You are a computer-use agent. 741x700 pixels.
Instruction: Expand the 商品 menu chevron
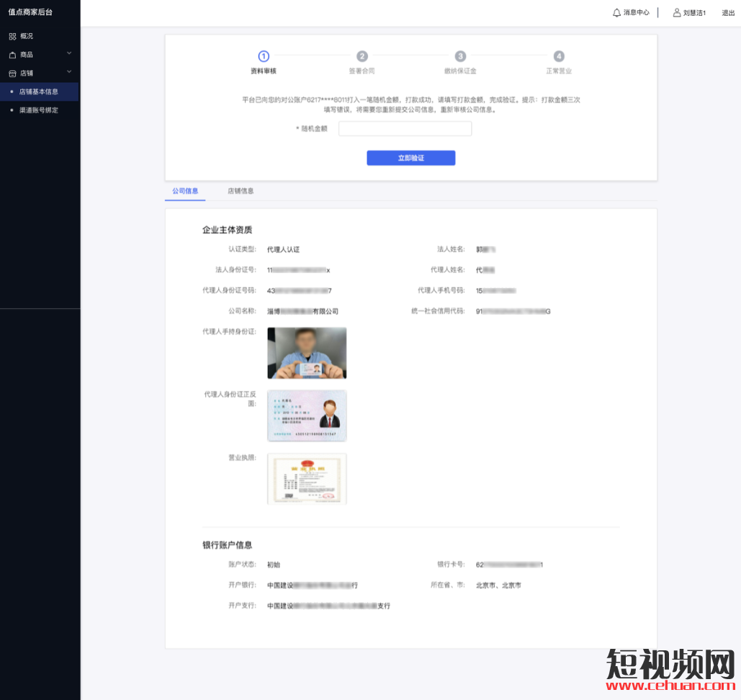pos(69,53)
